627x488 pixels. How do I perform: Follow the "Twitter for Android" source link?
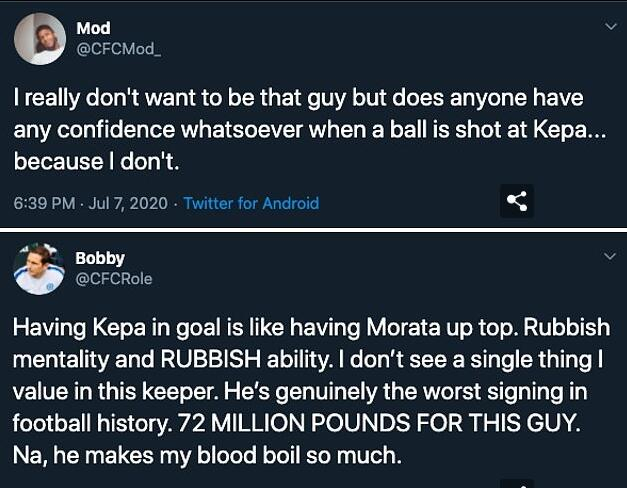tap(251, 203)
